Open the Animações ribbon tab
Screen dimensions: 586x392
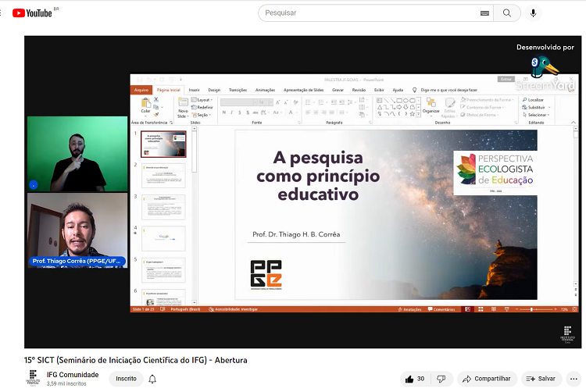point(265,90)
